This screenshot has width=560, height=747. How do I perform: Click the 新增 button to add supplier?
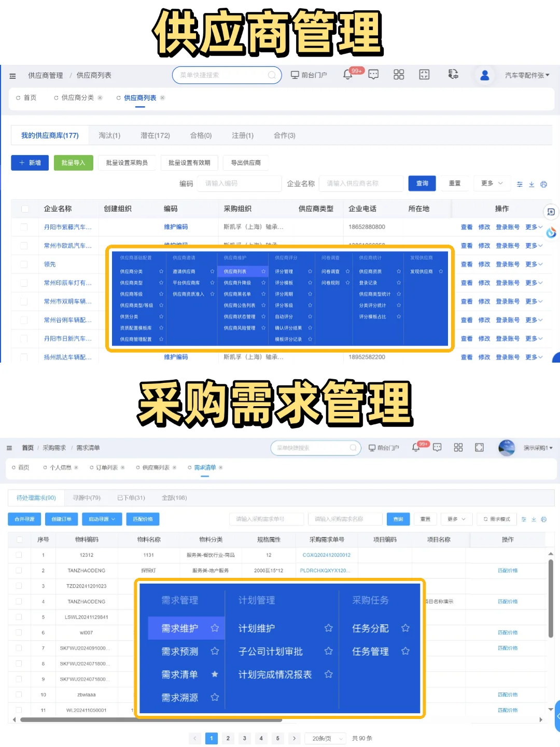[30, 162]
